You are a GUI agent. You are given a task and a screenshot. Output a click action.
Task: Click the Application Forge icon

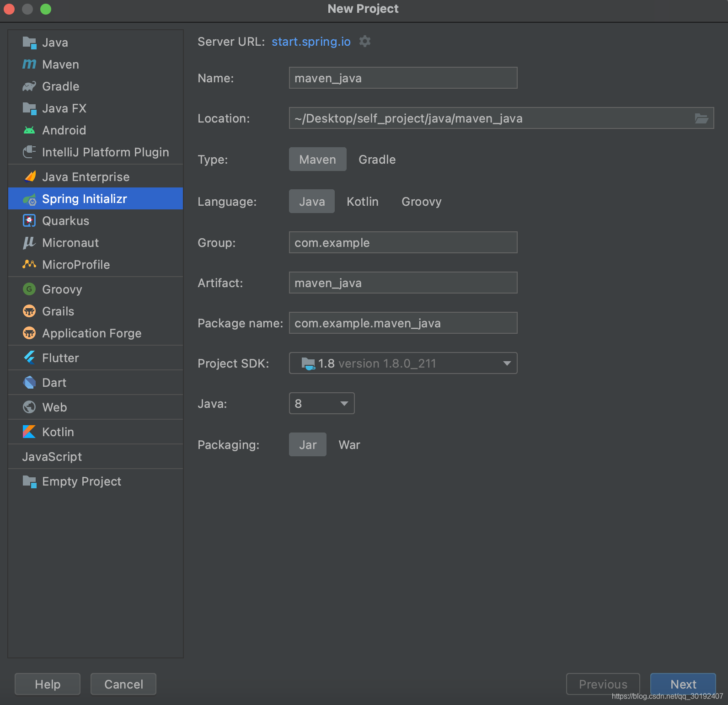[29, 333]
